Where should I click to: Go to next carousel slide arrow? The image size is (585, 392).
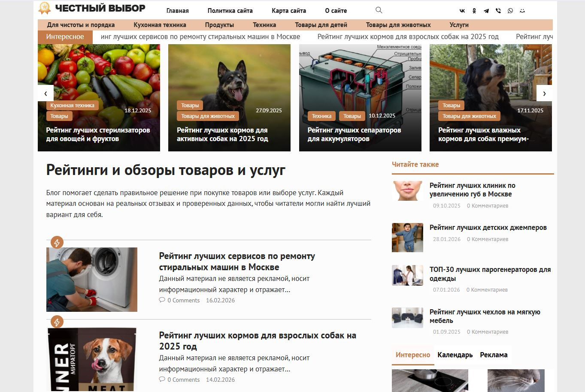pyautogui.click(x=544, y=93)
